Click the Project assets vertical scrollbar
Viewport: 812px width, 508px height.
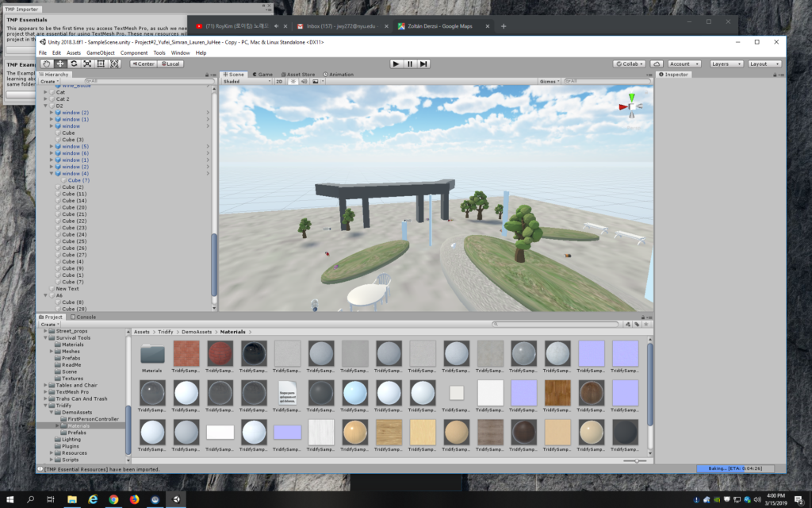point(650,384)
